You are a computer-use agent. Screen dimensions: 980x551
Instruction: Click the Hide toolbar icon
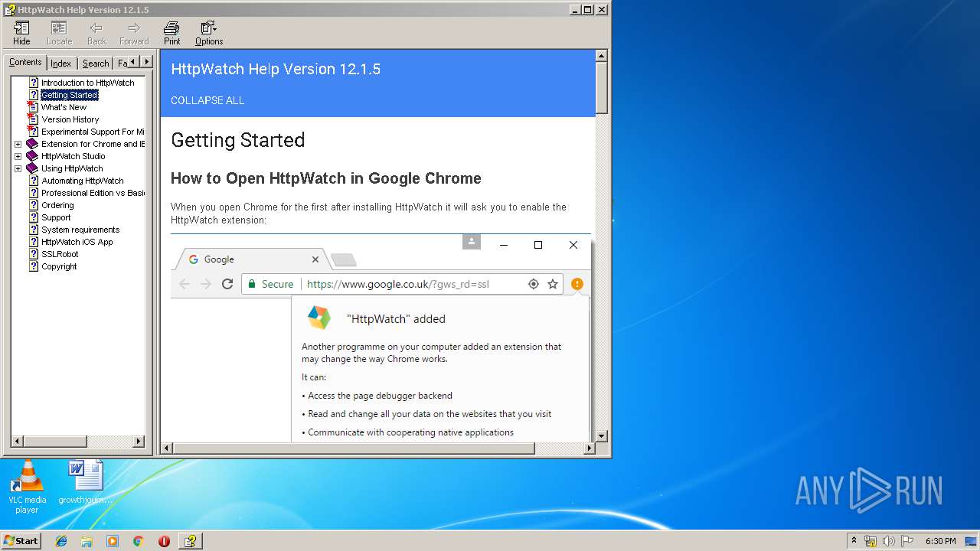pos(21,33)
